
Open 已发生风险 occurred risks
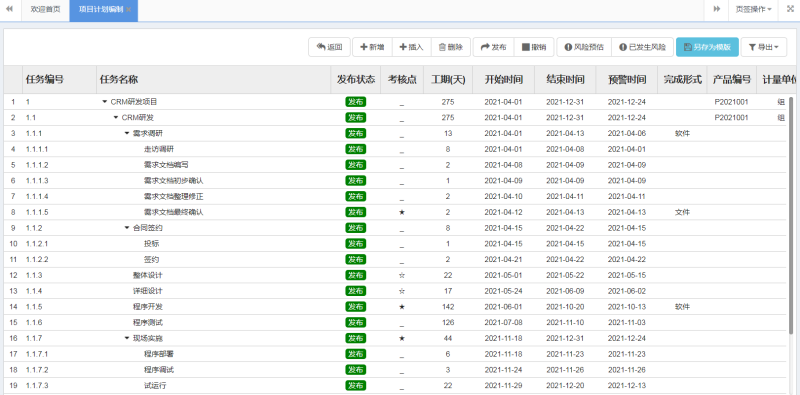(642, 47)
